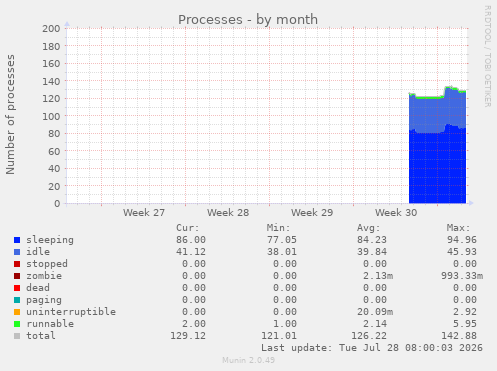Click runnable average value 2.14
497x371 pixels.
coord(375,324)
